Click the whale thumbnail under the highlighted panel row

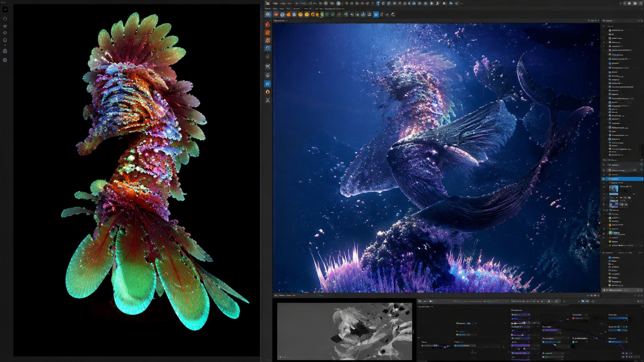pos(614,189)
